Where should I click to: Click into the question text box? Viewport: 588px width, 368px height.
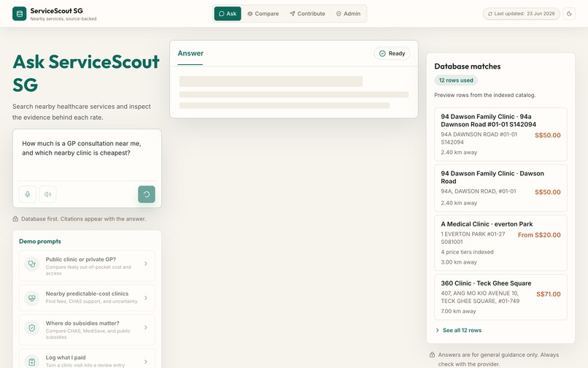point(87,156)
